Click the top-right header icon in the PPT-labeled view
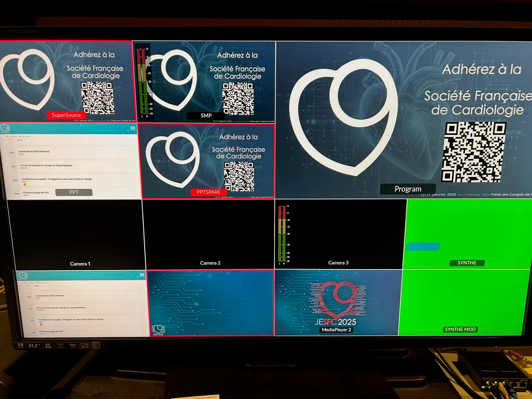The width and height of the screenshot is (532, 399). [x=133, y=128]
